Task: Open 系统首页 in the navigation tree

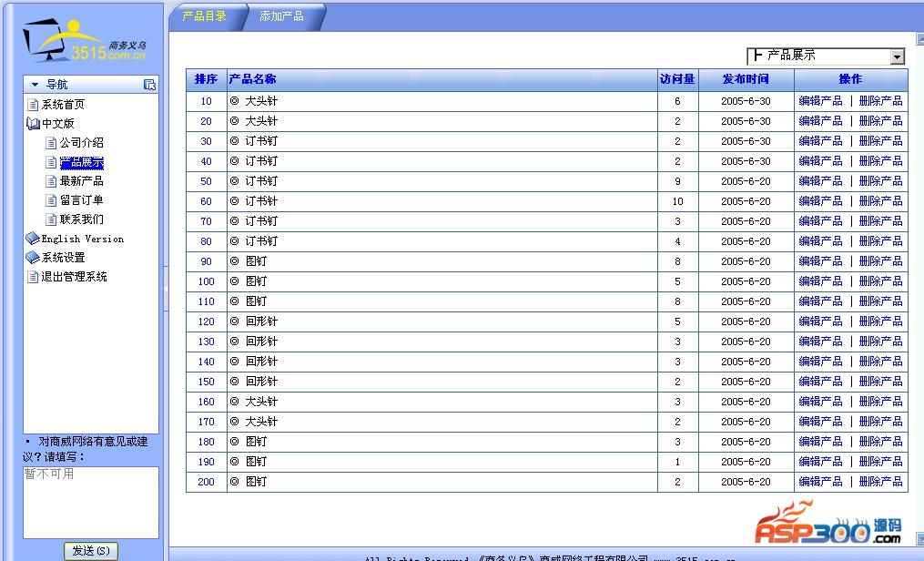Action: [63, 105]
